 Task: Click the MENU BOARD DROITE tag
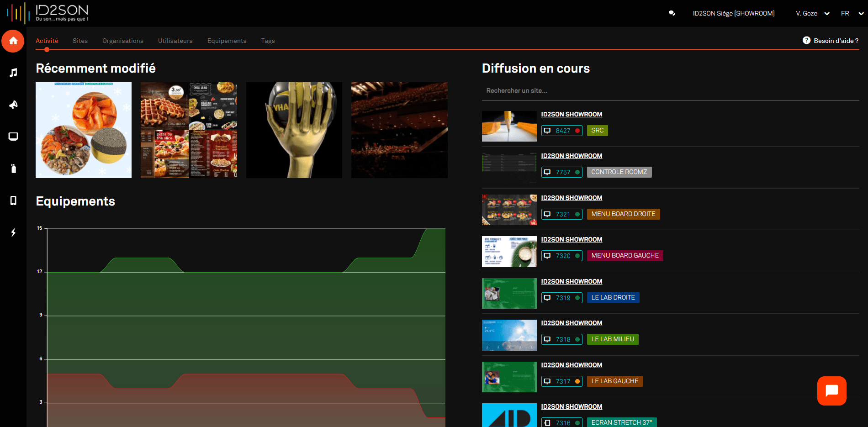point(623,214)
